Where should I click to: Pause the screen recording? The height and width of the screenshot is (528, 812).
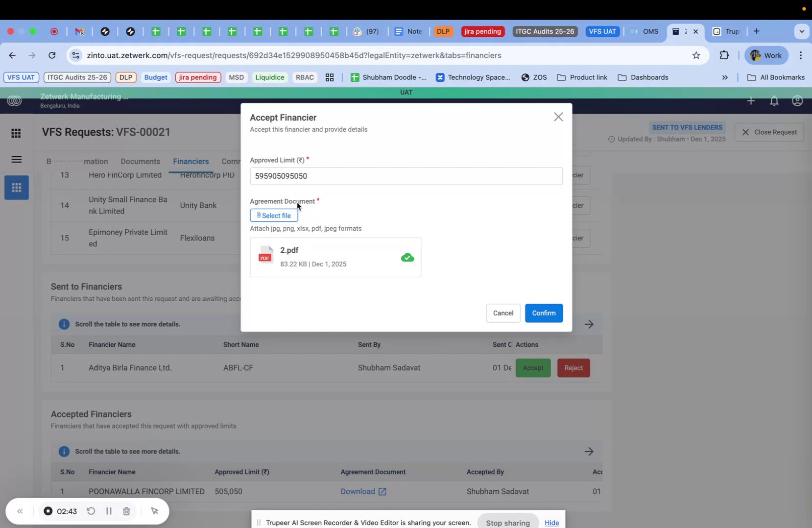pyautogui.click(x=109, y=511)
